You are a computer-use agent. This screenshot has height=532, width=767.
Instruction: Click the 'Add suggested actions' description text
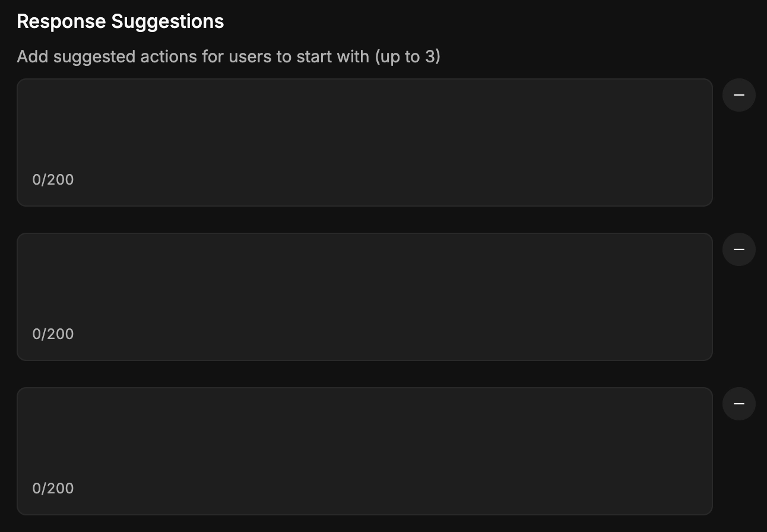(229, 57)
